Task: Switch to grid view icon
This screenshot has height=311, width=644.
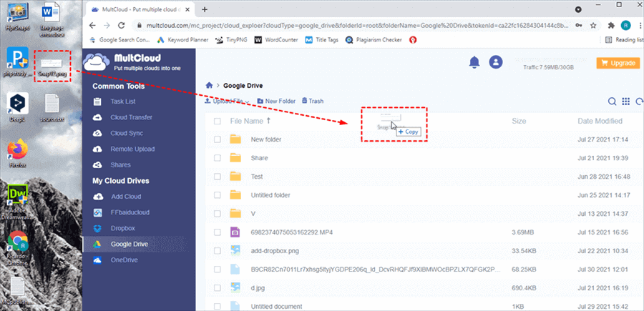Action: tap(626, 102)
